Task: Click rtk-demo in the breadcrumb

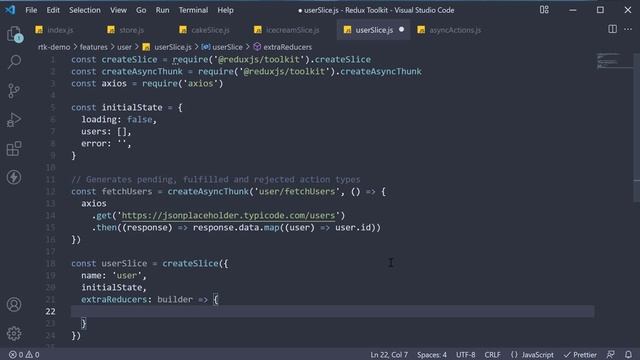Action: point(54,47)
